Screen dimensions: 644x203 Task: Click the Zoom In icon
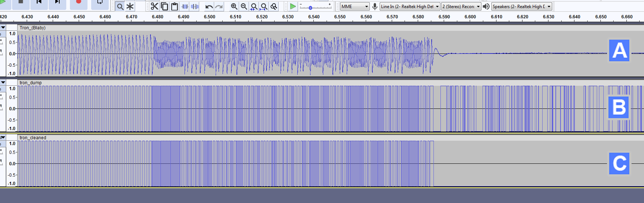click(x=234, y=7)
